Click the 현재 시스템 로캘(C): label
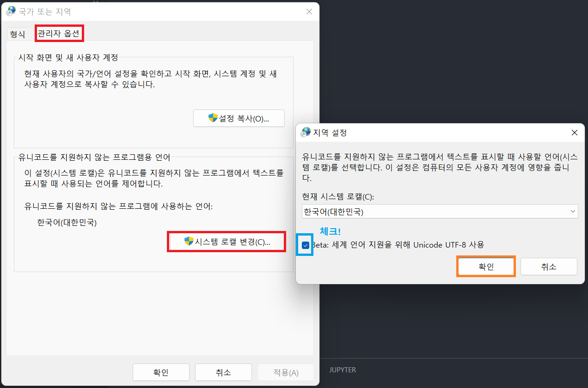 click(x=338, y=197)
